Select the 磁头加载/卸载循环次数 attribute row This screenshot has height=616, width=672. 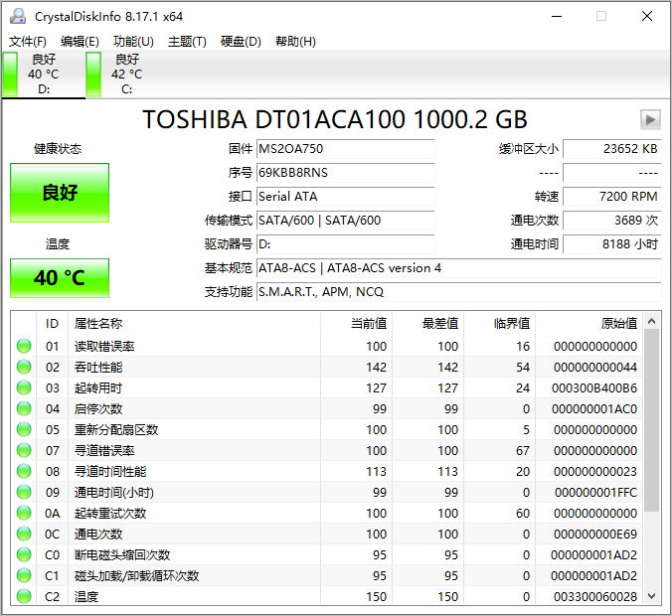327,575
